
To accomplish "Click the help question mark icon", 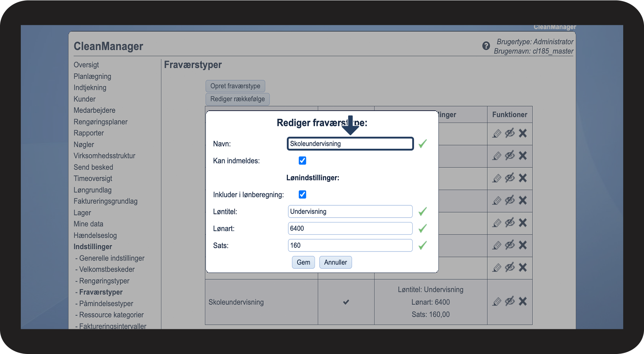I will 486,46.
